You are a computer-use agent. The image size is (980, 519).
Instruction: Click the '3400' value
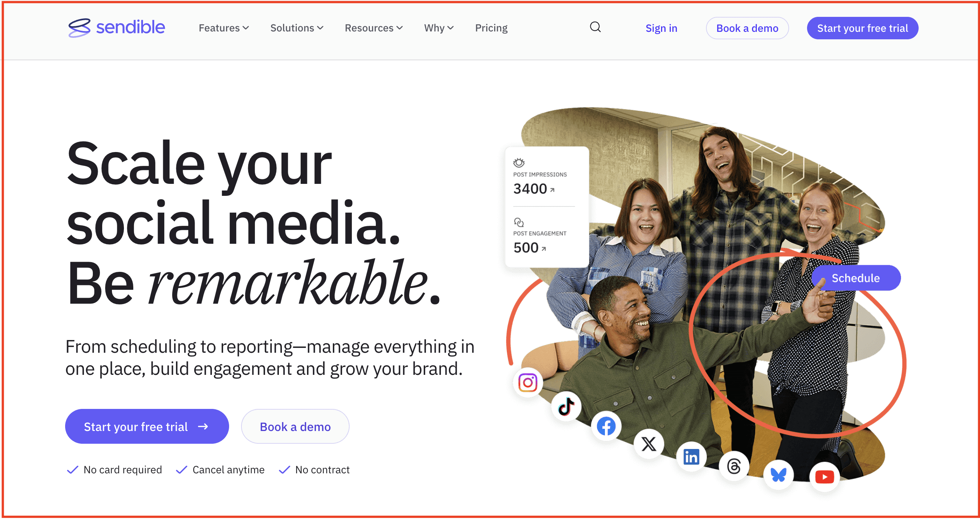pos(530,189)
